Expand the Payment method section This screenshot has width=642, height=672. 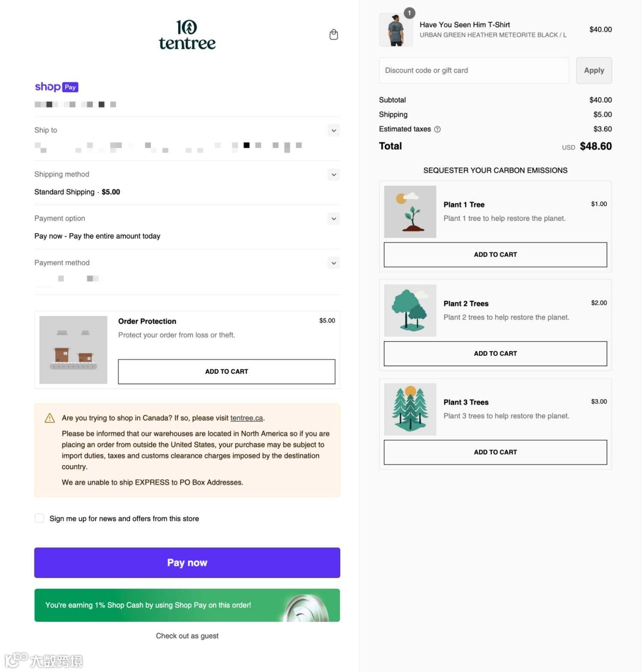[334, 263]
